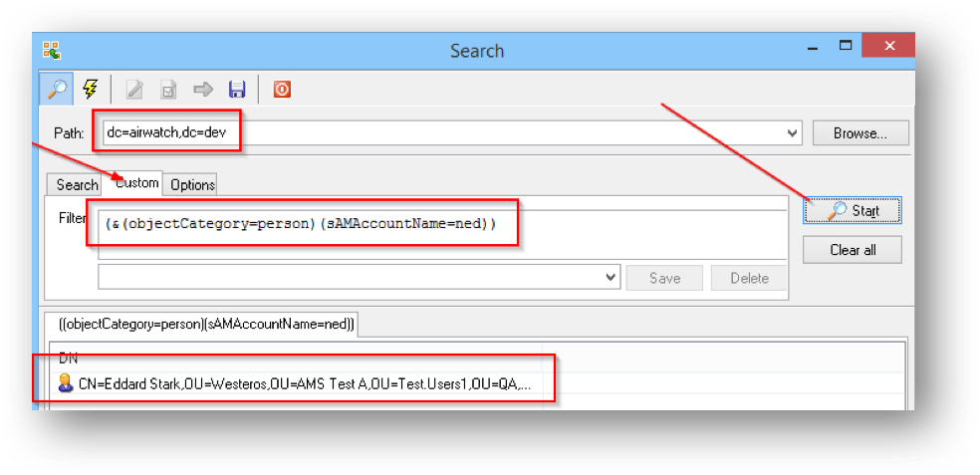
Task: Click the lightning bolt toolbar icon
Action: tap(90, 90)
